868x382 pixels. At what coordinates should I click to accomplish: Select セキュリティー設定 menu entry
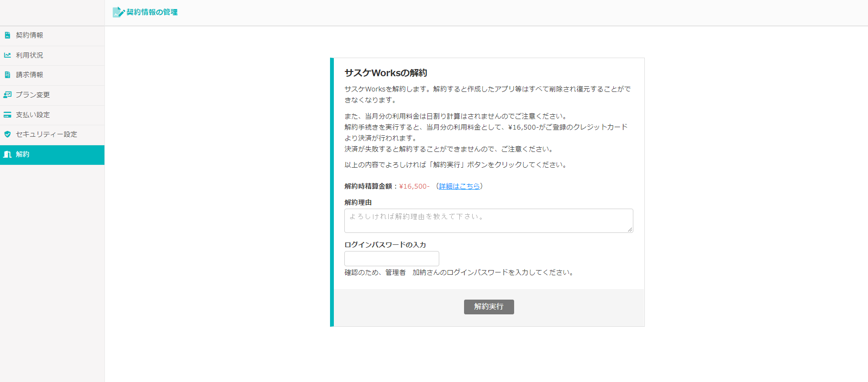(x=52, y=135)
